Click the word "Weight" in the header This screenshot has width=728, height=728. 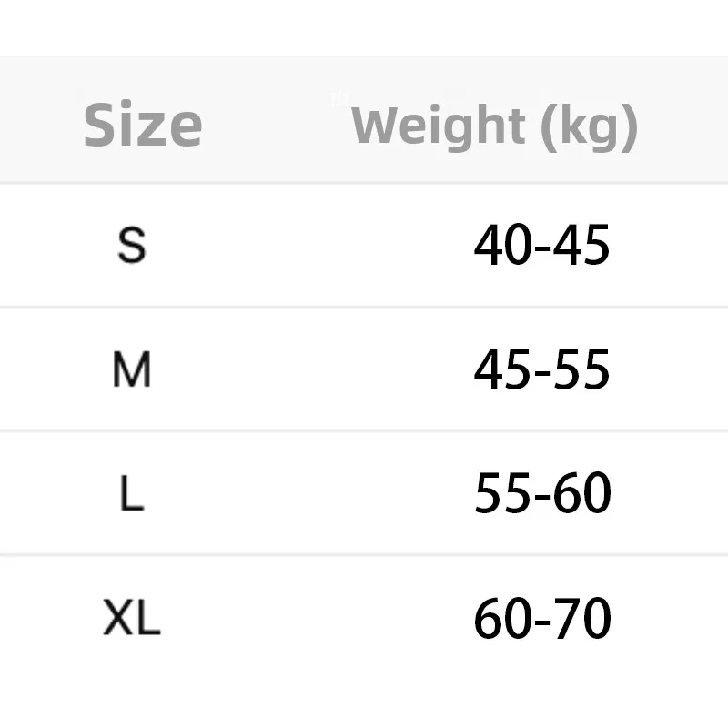tap(440, 126)
